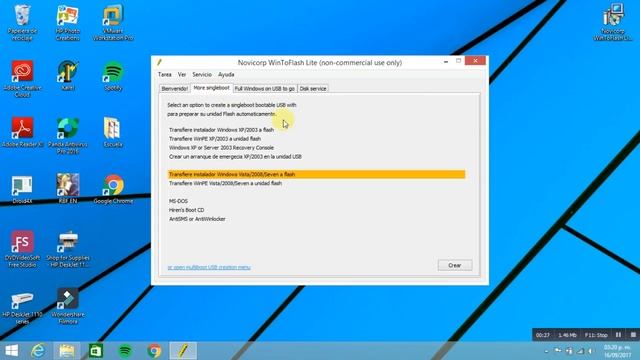Viewport: 640px width, 360px height.
Task: Click the Crear button
Action: coord(455,265)
